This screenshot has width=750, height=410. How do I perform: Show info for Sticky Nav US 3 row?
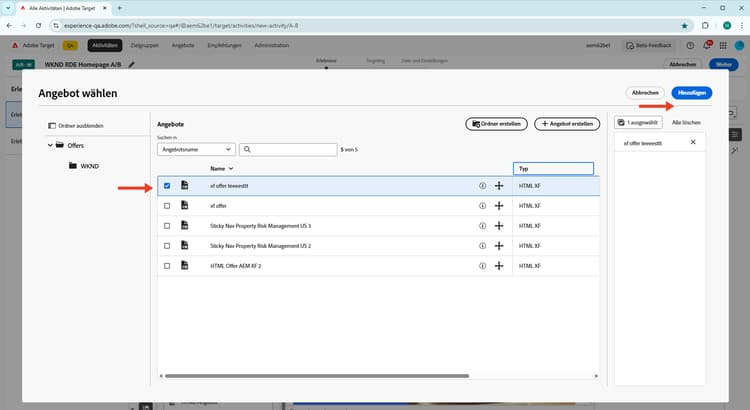483,226
